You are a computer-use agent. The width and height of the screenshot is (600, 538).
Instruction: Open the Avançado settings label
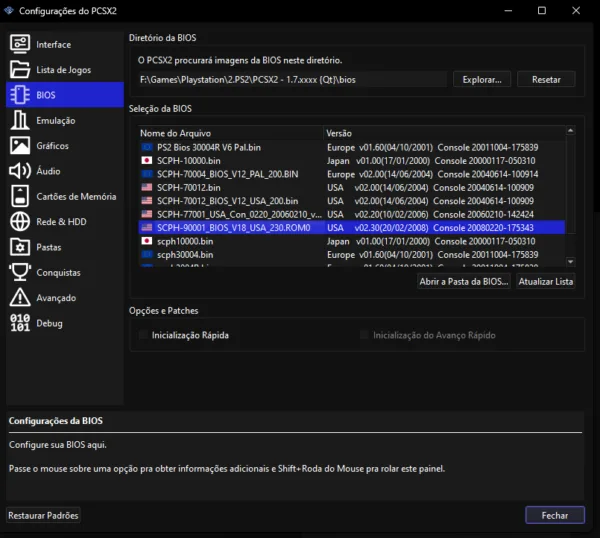tap(56, 298)
